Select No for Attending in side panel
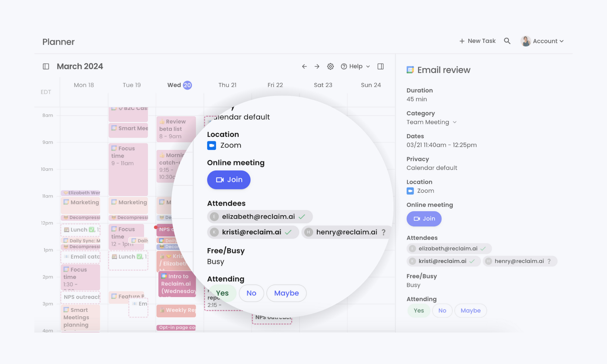This screenshot has width=607, height=364. 442,311
